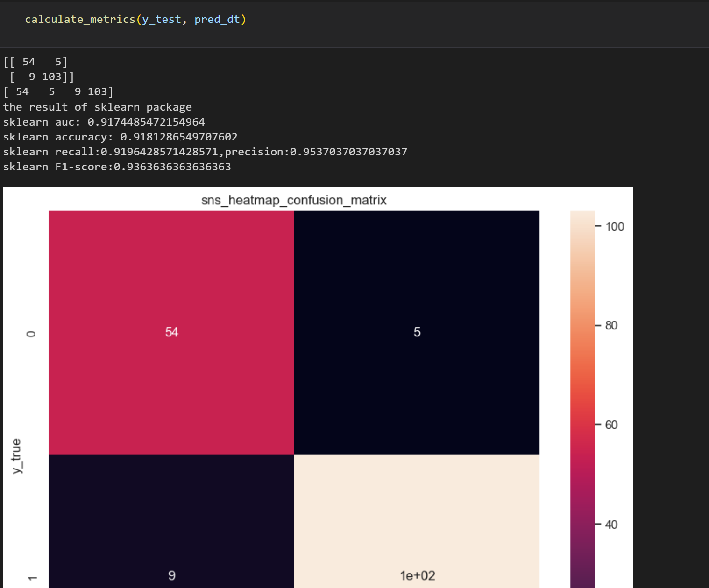The height and width of the screenshot is (588, 709).
Task: Click the heatmap colorbar gradient
Action: (x=582, y=399)
